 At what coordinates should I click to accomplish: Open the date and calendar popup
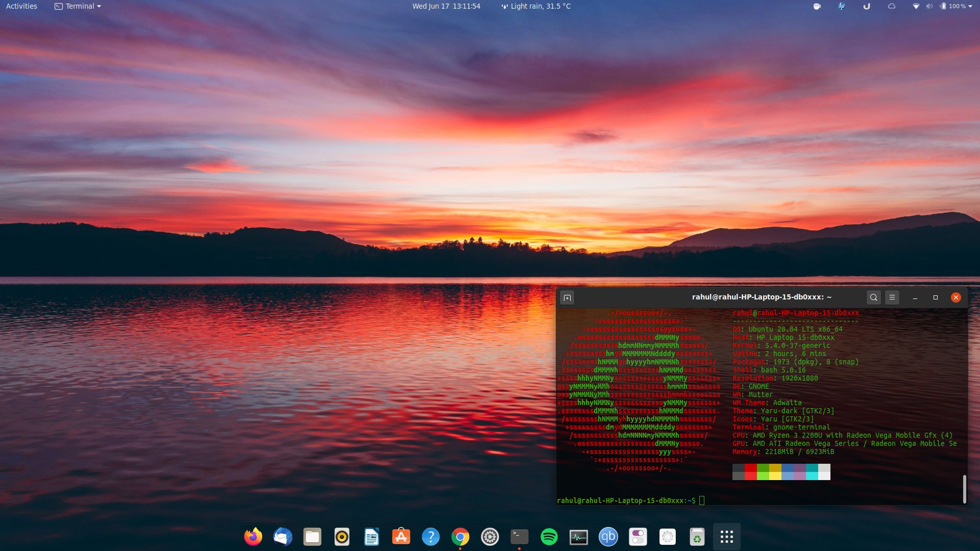point(446,6)
